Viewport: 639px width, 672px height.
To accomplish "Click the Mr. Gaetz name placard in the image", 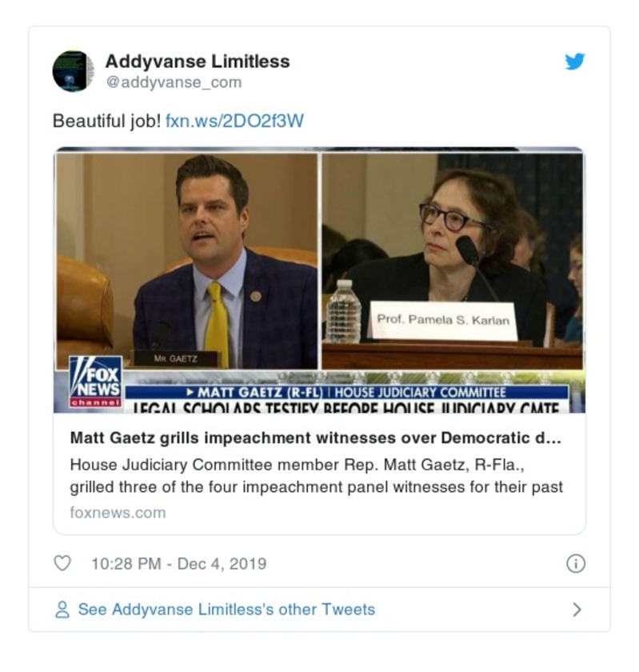I will point(175,358).
